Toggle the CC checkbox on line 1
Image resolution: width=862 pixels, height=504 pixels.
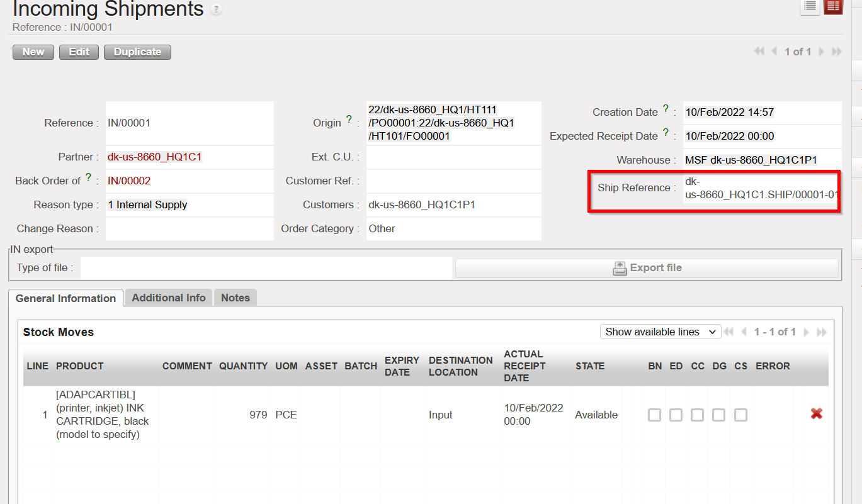click(x=698, y=415)
